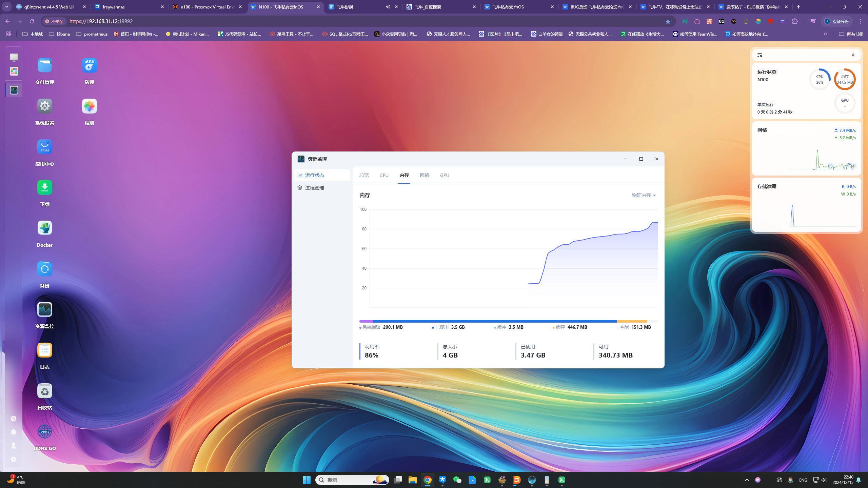The height and width of the screenshot is (488, 868).
Task: Click the 验证身份 profile button
Action: [837, 21]
